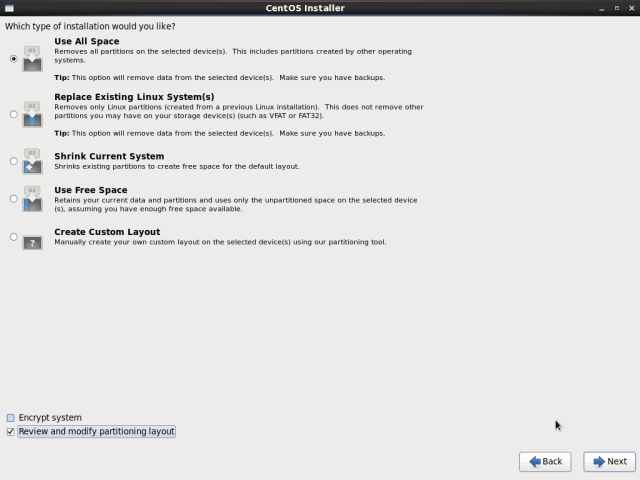Click the Use Free Space icon
This screenshot has height=480, width=640.
click(x=32, y=198)
